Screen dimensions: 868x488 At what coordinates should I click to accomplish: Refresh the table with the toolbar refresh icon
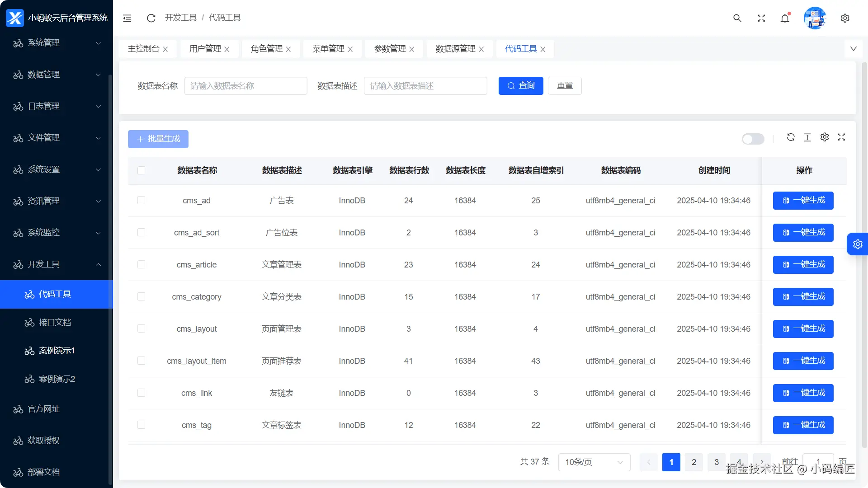pos(790,137)
